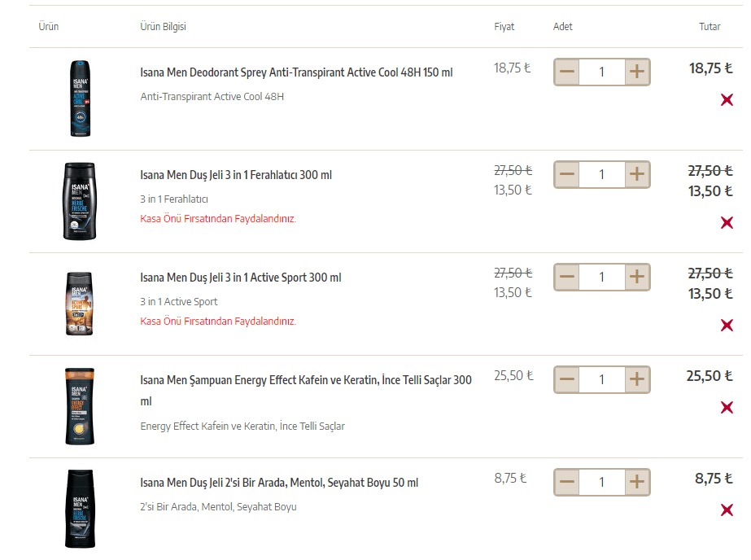Open Duş Jeli 2'si Bir Arada link

279,483
